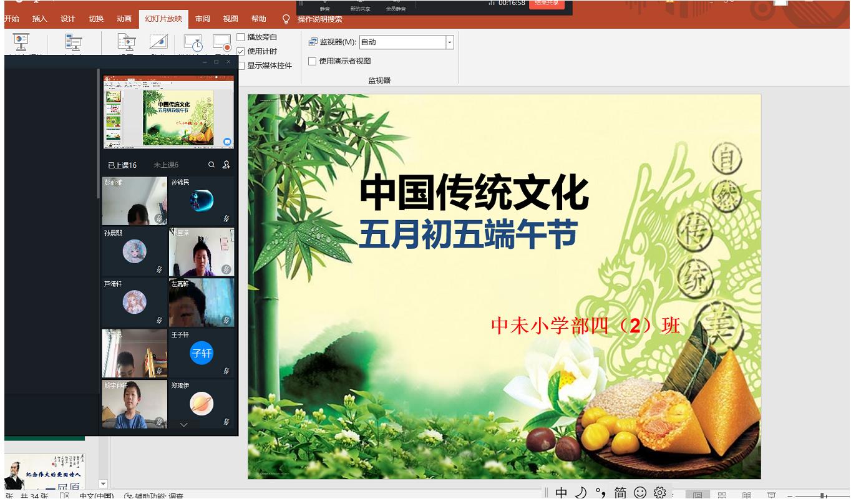Click 隐藏幻灯片 hide slide icon
Image resolution: width=851 pixels, height=504 pixels.
pos(157,42)
